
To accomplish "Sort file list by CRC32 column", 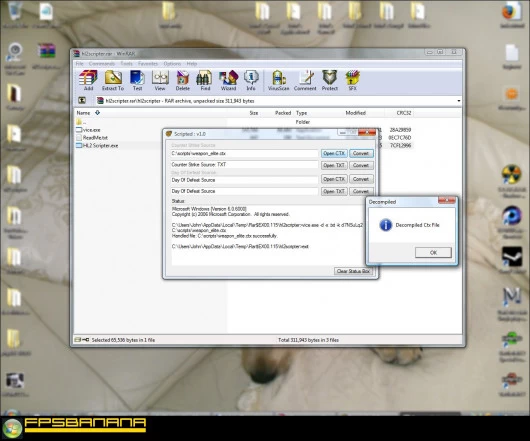I will coord(404,113).
